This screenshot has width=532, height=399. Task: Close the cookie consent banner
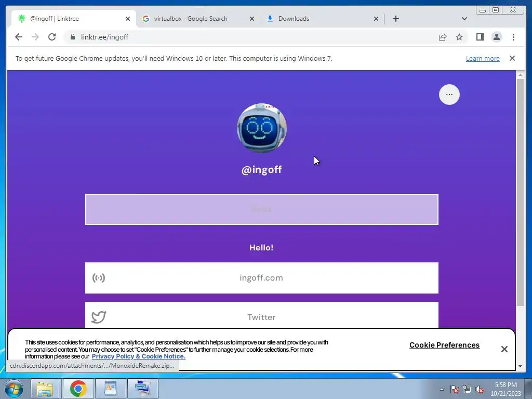click(504, 349)
